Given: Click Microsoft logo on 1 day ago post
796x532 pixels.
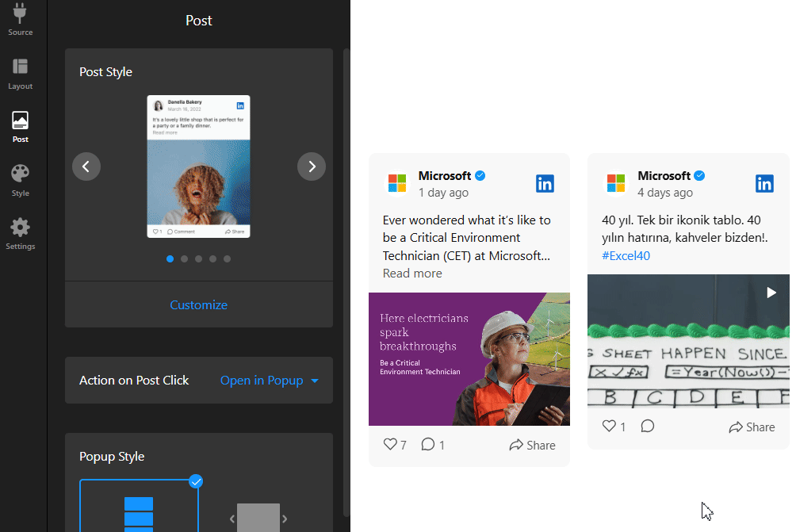Looking at the screenshot, I should pos(397,183).
